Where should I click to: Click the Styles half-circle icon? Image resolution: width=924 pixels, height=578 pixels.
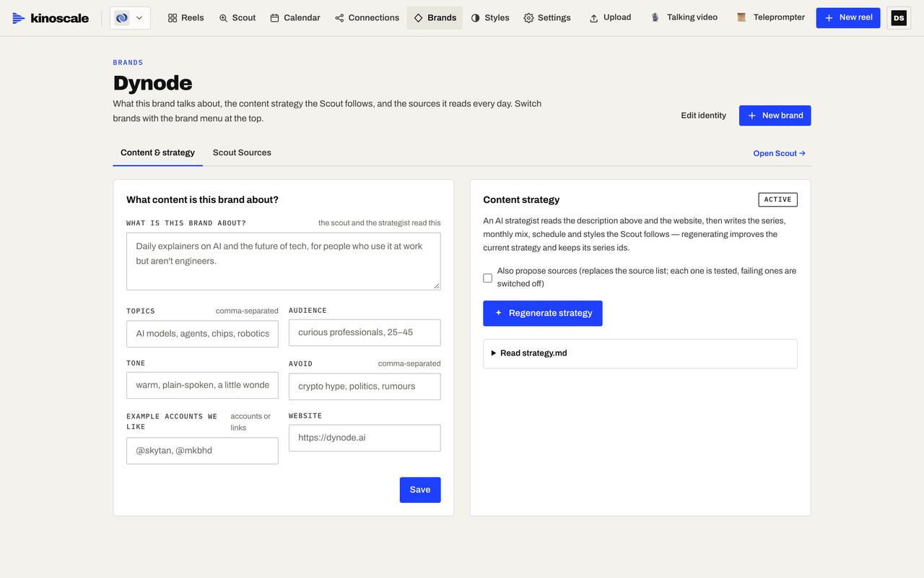click(475, 18)
